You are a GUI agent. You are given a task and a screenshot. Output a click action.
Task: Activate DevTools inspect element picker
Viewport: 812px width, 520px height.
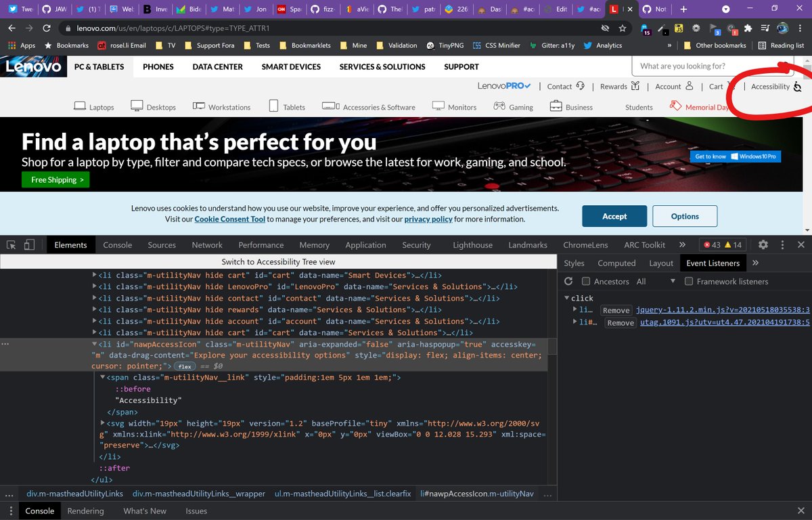point(12,245)
